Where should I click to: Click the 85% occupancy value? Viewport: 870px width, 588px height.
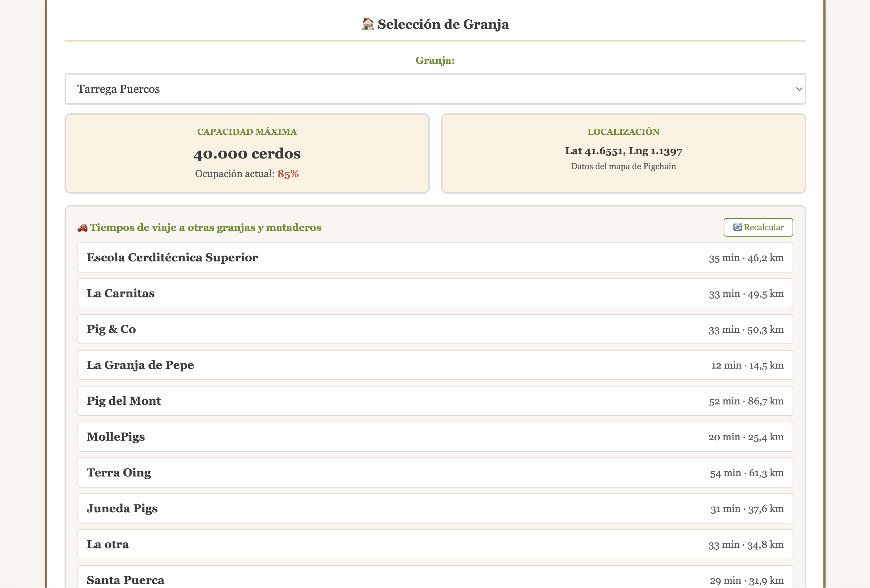(x=288, y=174)
